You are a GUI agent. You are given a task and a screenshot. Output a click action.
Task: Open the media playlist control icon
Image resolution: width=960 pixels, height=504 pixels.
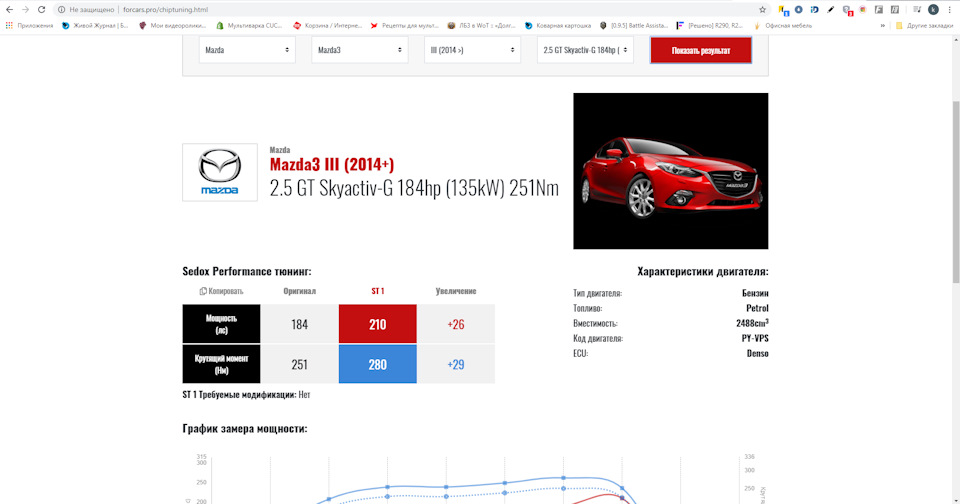pyautogui.click(x=917, y=9)
